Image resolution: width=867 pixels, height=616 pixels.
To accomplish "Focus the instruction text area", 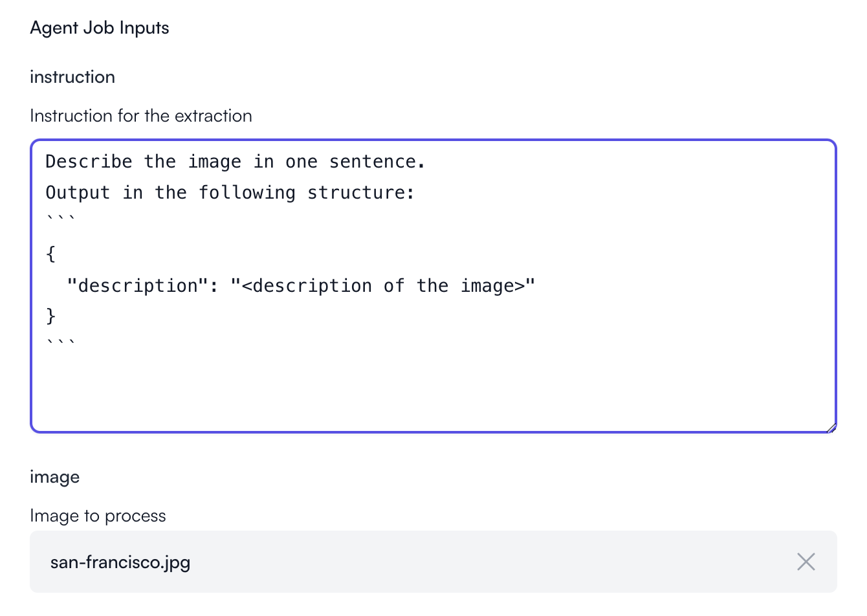I will pos(433,286).
